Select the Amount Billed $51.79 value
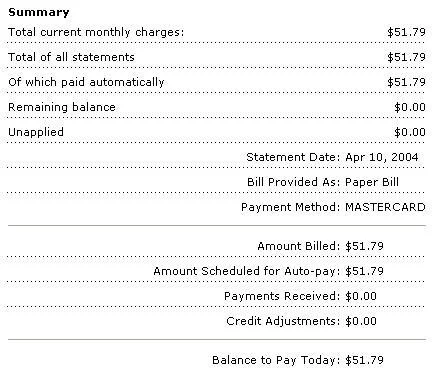Screen dimensions: 432x373 pyautogui.click(x=364, y=246)
